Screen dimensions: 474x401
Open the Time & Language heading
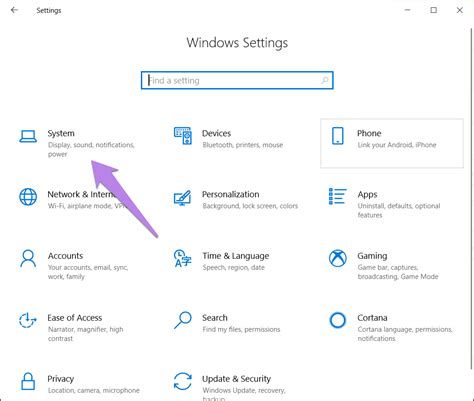(x=236, y=256)
